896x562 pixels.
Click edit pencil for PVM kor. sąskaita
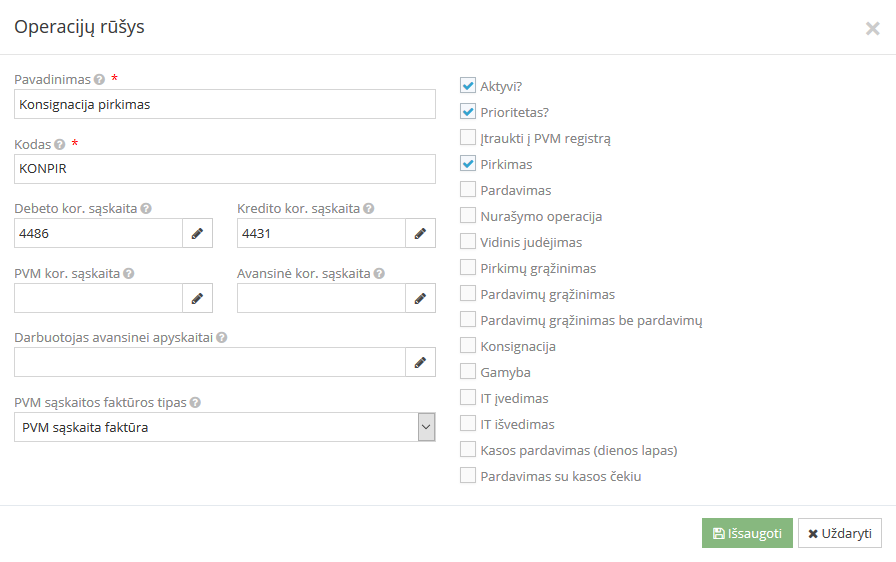[x=197, y=298]
